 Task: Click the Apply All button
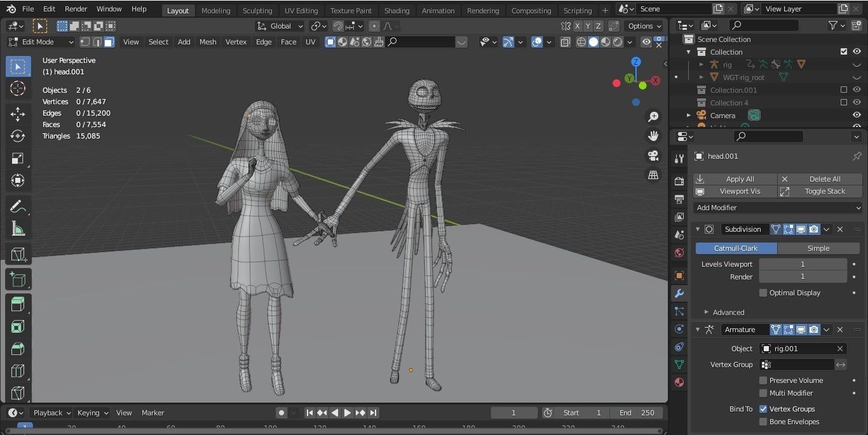pos(735,179)
